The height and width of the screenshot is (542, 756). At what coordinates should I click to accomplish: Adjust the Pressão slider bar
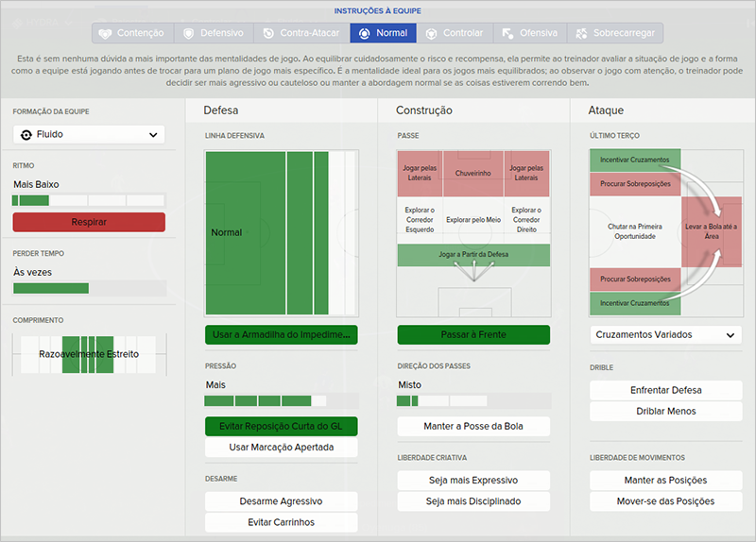click(x=282, y=400)
